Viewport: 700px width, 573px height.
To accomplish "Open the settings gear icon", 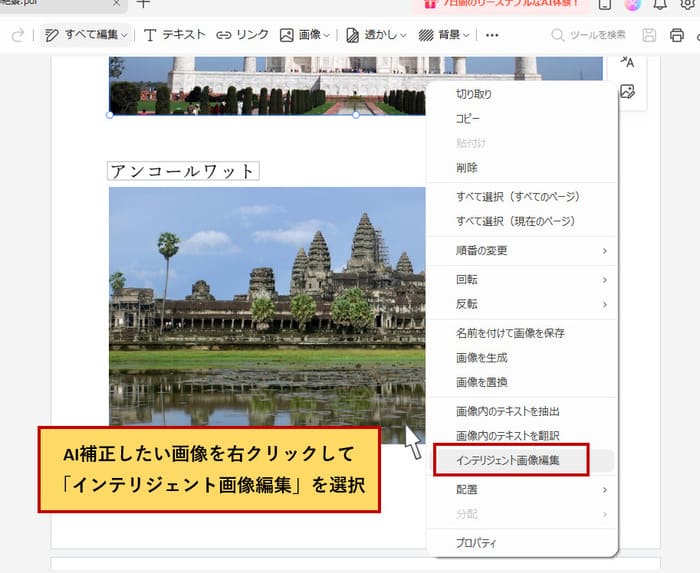I will (x=688, y=4).
